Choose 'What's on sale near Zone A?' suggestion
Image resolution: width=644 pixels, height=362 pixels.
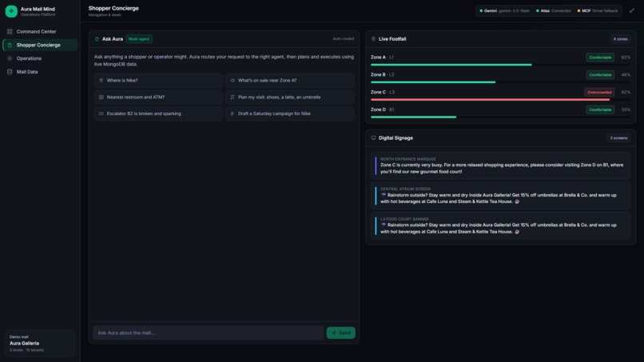(289, 81)
